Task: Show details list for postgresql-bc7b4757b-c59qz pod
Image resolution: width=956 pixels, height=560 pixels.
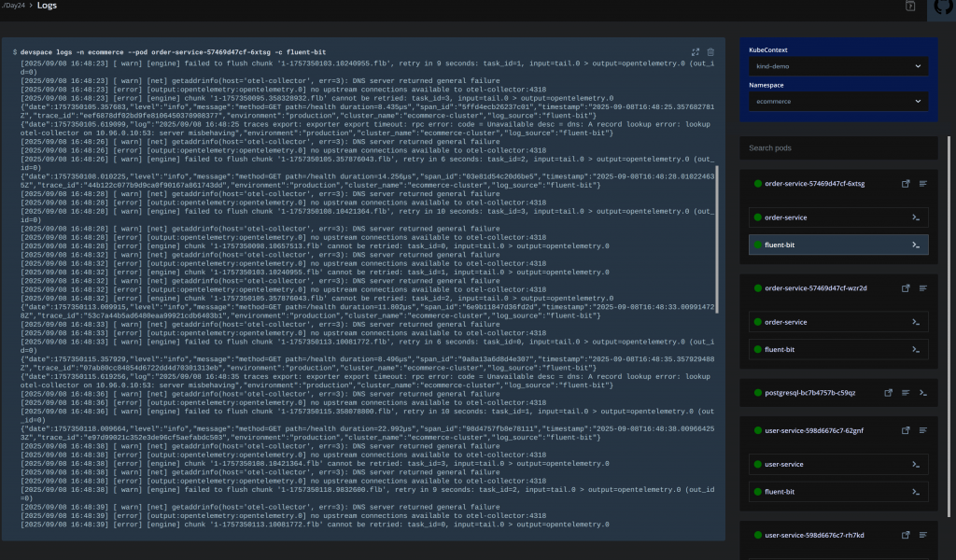Action: click(x=906, y=393)
